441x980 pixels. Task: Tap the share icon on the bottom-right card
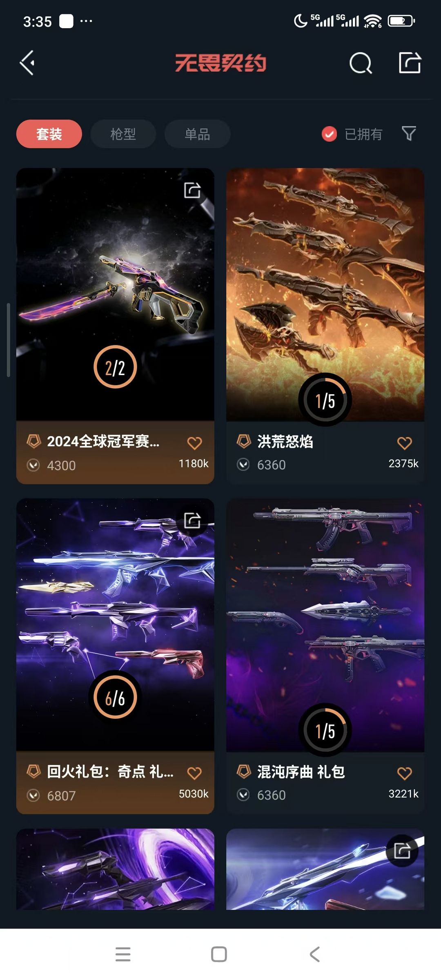tap(402, 851)
